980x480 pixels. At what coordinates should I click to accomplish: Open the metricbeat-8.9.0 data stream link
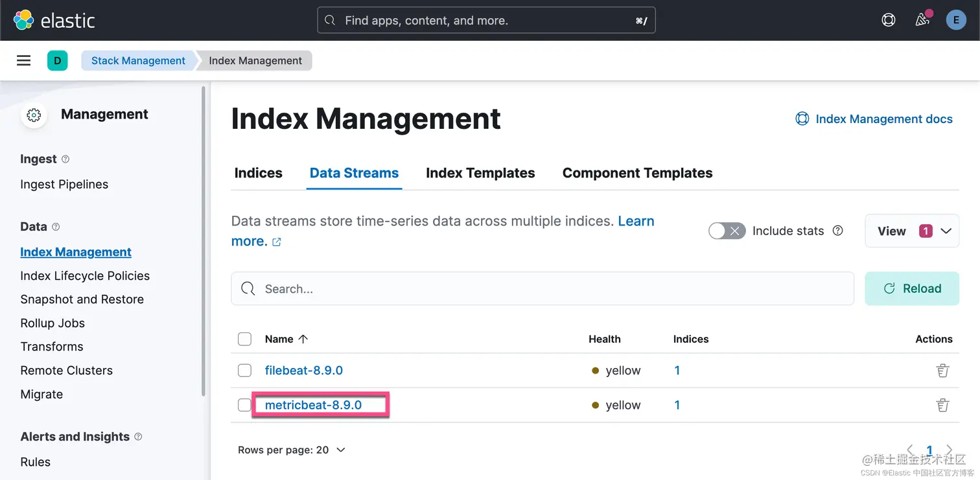click(313, 405)
